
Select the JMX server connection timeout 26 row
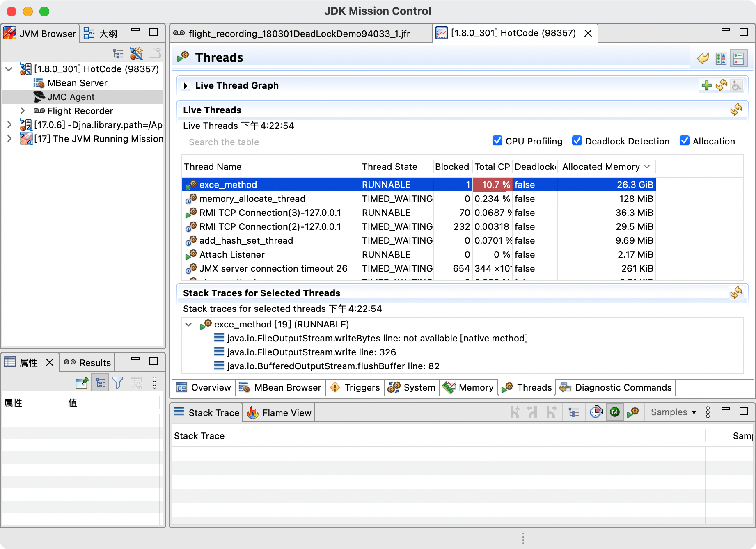coord(419,268)
